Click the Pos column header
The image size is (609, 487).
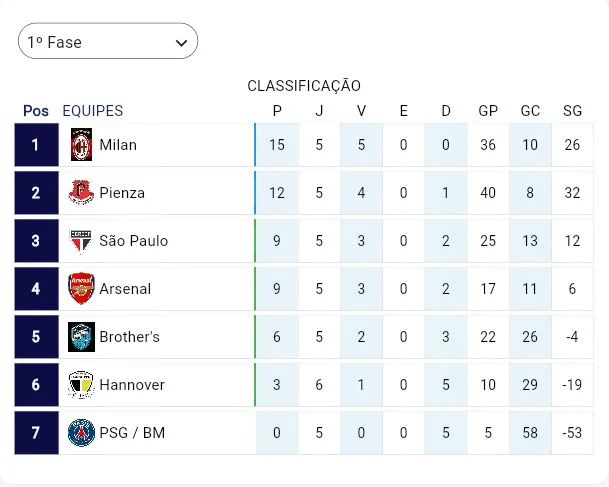(x=36, y=111)
